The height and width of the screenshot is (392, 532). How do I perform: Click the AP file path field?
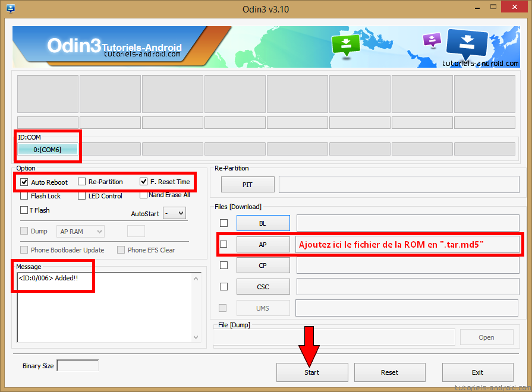coord(407,245)
